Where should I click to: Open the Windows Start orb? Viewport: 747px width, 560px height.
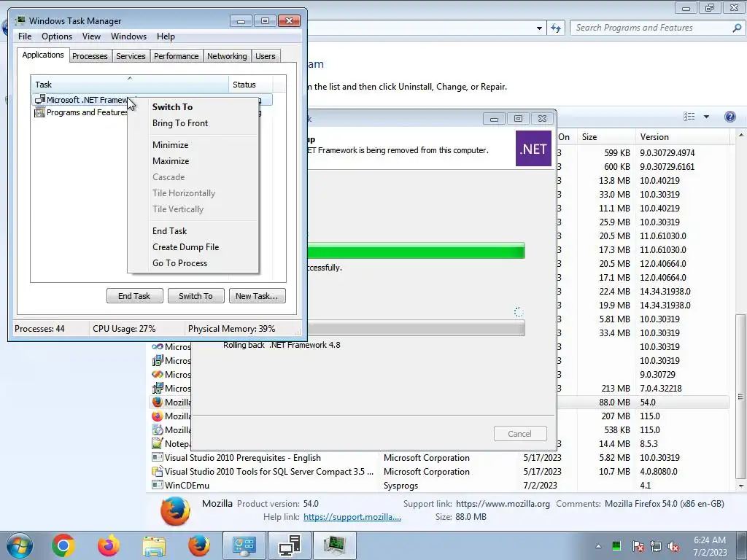click(x=19, y=545)
